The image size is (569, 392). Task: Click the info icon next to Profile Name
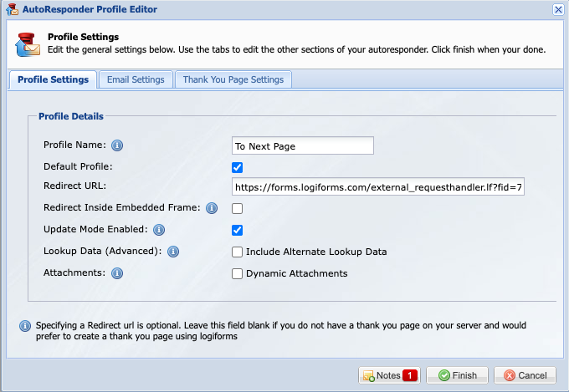click(x=117, y=145)
